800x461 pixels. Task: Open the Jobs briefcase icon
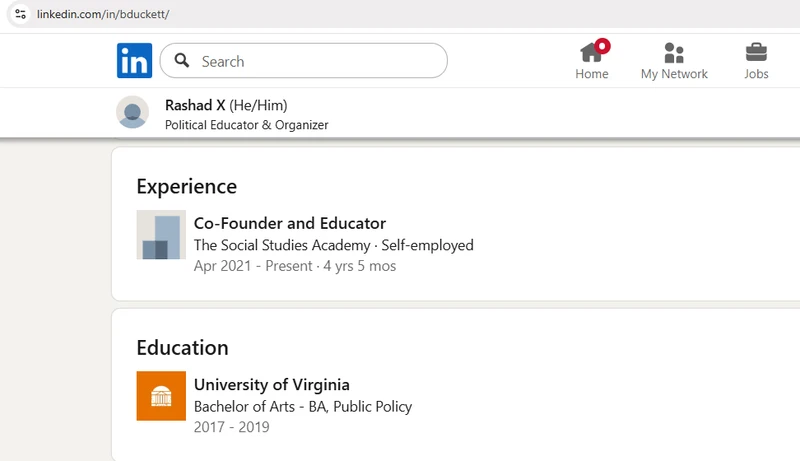(x=756, y=53)
